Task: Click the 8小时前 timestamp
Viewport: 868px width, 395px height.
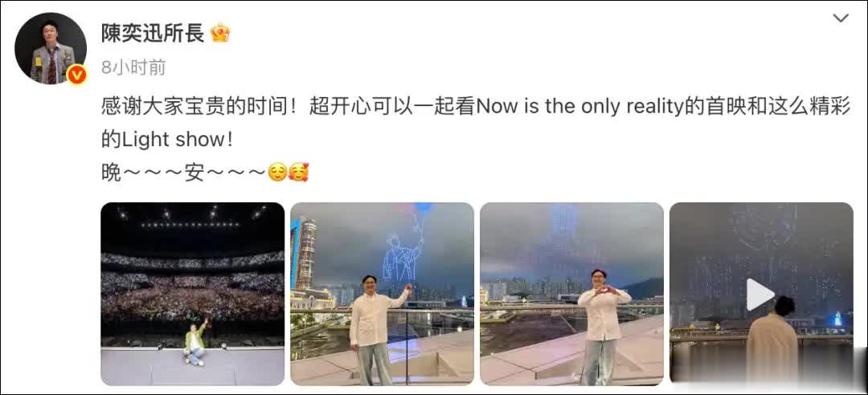Action: pyautogui.click(x=133, y=67)
